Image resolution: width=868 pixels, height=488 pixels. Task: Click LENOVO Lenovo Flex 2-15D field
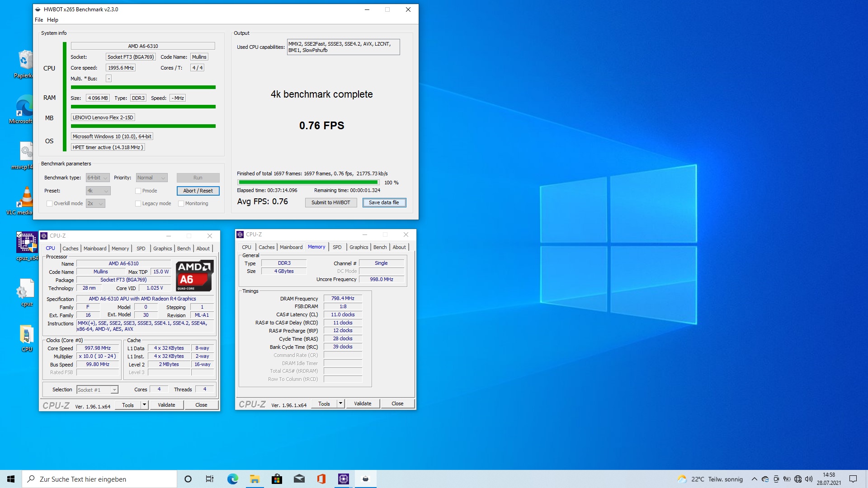pos(103,117)
